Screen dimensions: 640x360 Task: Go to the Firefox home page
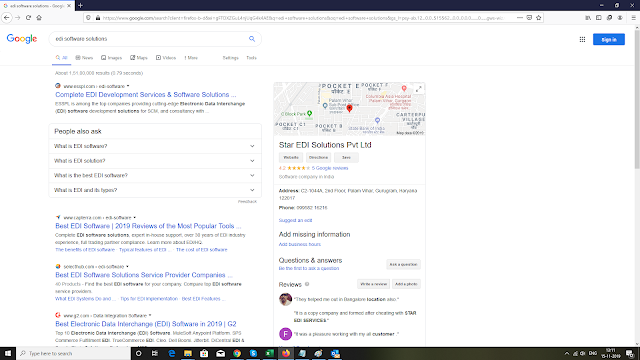39,18
